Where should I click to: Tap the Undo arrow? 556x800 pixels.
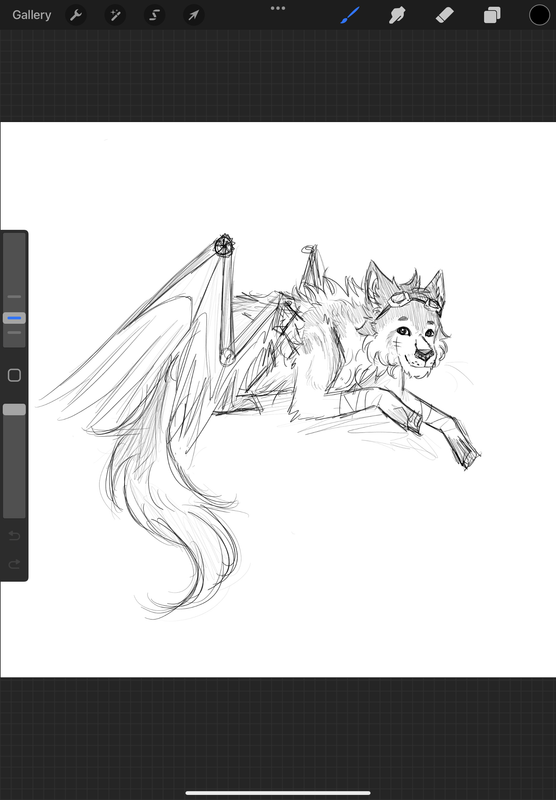tap(14, 536)
